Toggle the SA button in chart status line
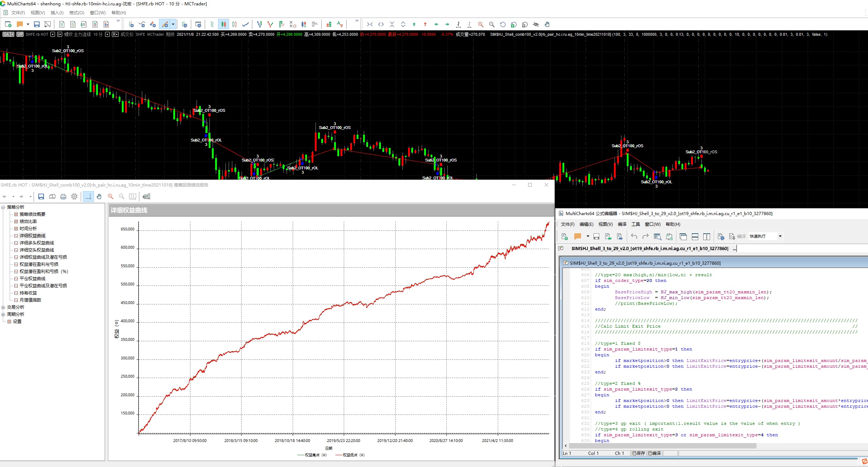The image size is (868, 467). click(x=6, y=34)
